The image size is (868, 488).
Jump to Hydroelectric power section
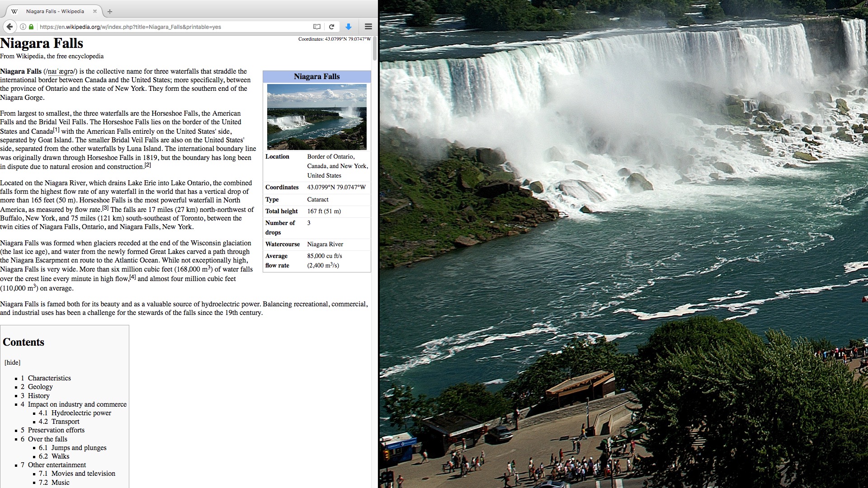[x=81, y=413]
